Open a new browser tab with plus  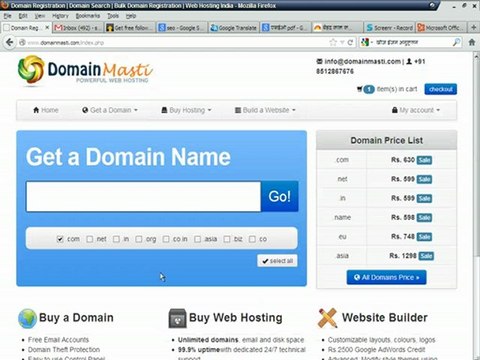click(x=473, y=28)
